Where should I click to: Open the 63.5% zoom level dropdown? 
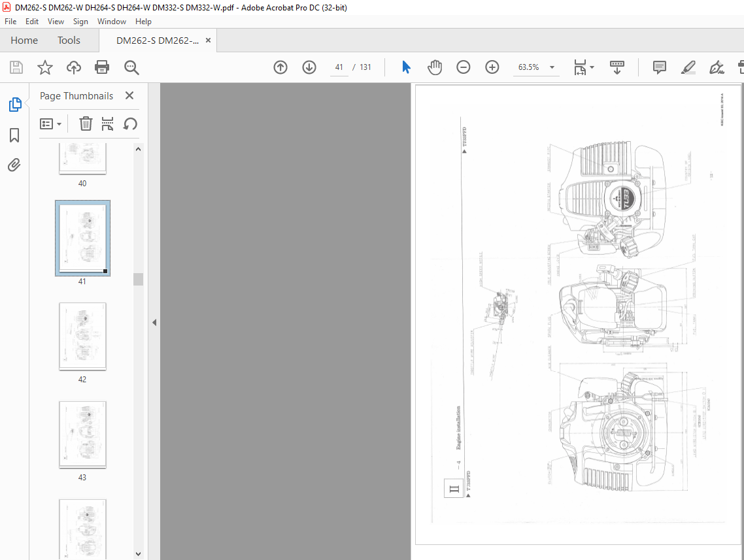point(552,67)
